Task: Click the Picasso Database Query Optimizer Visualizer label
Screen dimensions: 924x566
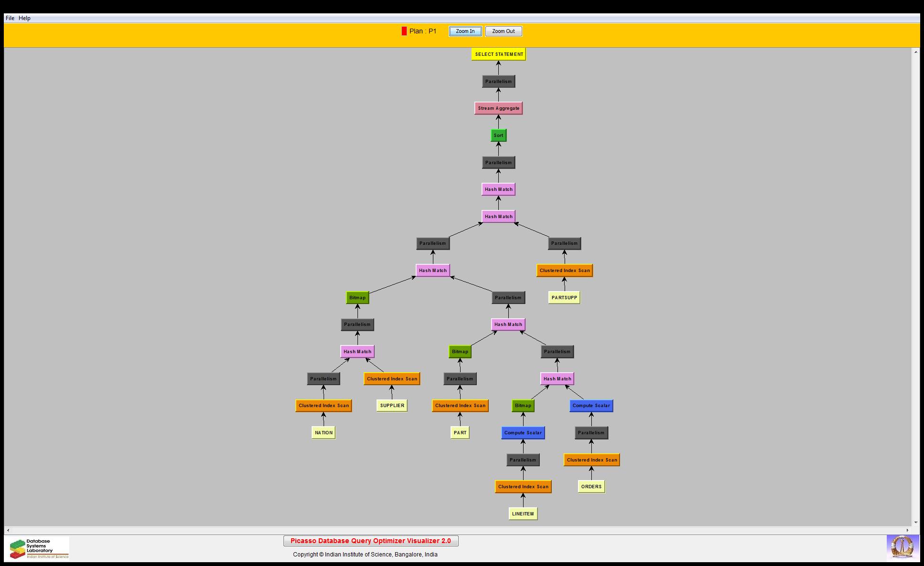Action: (x=370, y=541)
